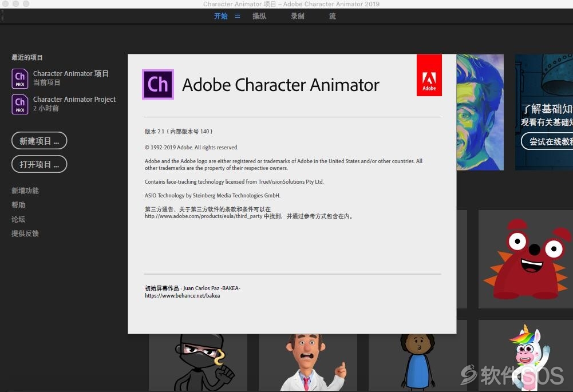The width and height of the screenshot is (573, 392).
Task: Open the 开始 workspace hamburger menu
Action: click(238, 16)
